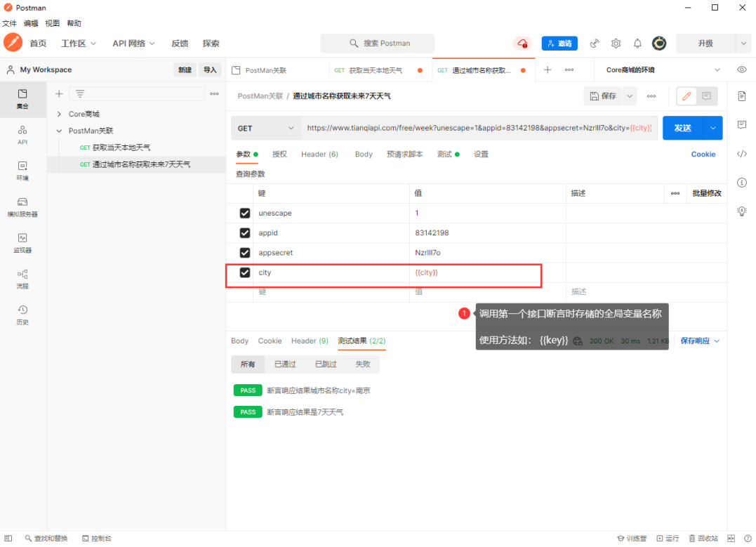Open the Collections sidebar panel
The width and height of the screenshot is (756, 547).
tap(22, 99)
